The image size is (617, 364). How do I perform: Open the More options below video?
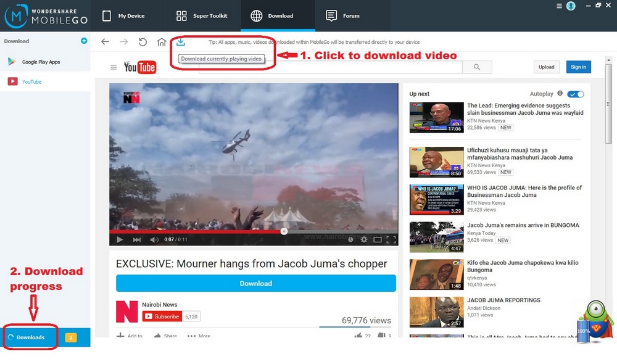click(x=199, y=335)
